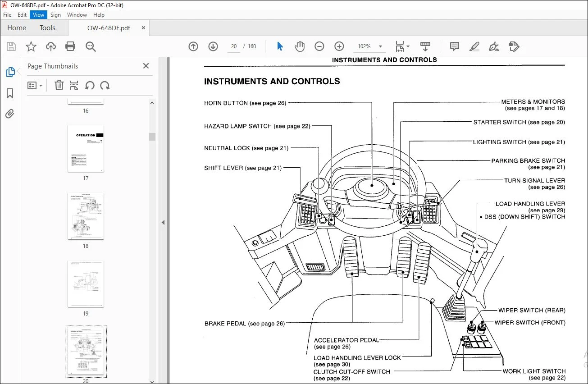Open the Edit menu
Screen dimensions: 588x384
click(x=22, y=15)
